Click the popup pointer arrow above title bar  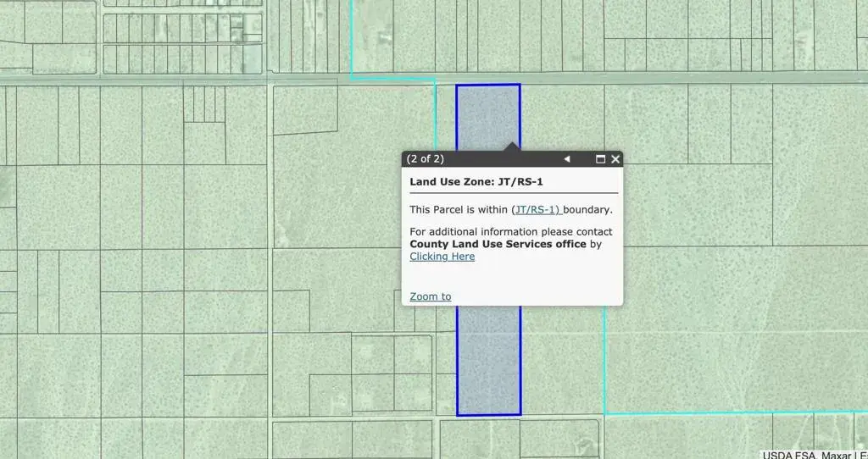point(511,147)
